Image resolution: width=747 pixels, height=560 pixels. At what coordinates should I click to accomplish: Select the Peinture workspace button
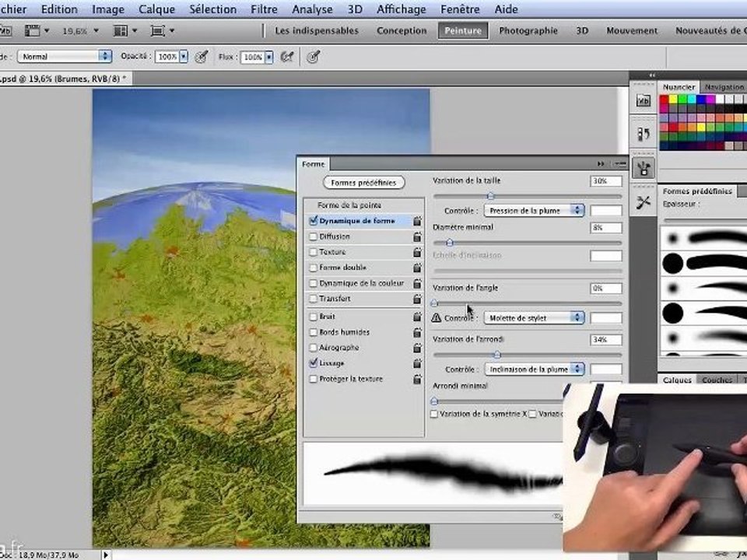pyautogui.click(x=463, y=30)
